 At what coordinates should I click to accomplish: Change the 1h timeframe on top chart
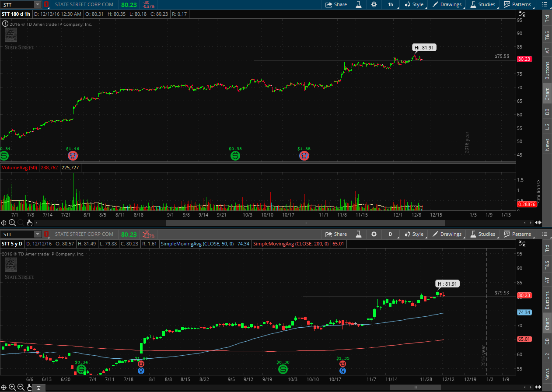[x=391, y=4]
